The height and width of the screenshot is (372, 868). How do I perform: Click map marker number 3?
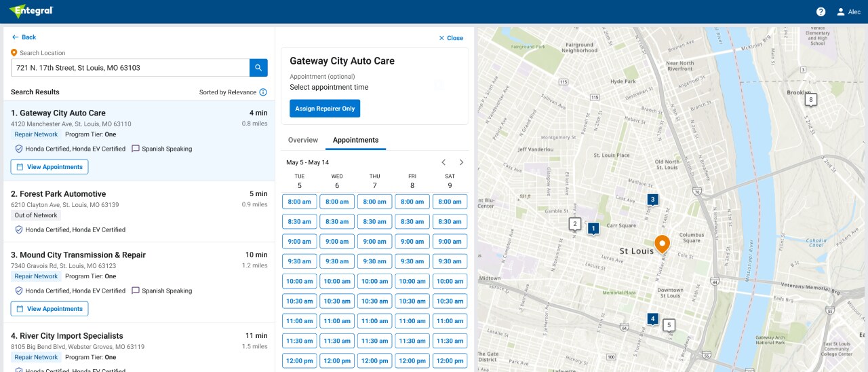coord(652,200)
